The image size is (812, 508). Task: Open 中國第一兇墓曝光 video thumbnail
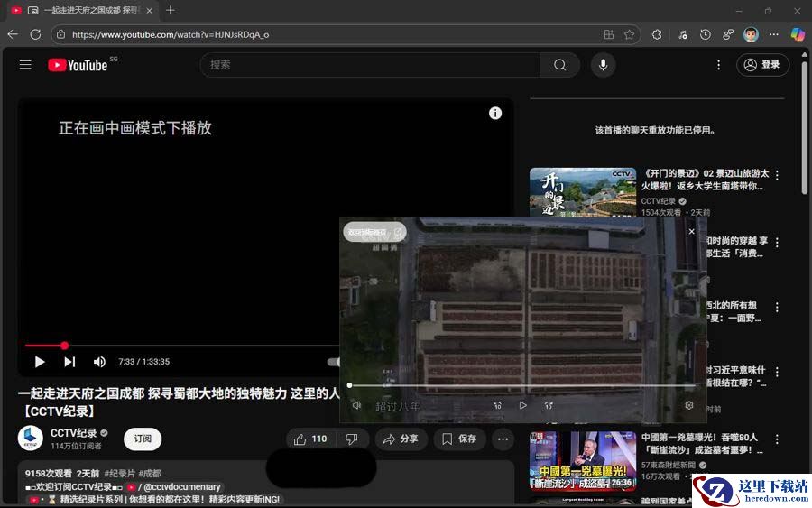583,461
